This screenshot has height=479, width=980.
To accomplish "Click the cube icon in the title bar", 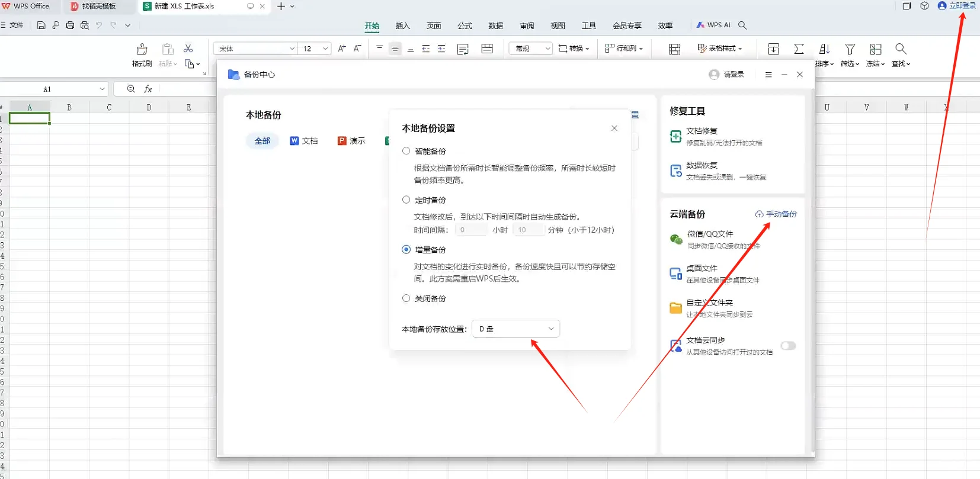I will click(x=924, y=6).
